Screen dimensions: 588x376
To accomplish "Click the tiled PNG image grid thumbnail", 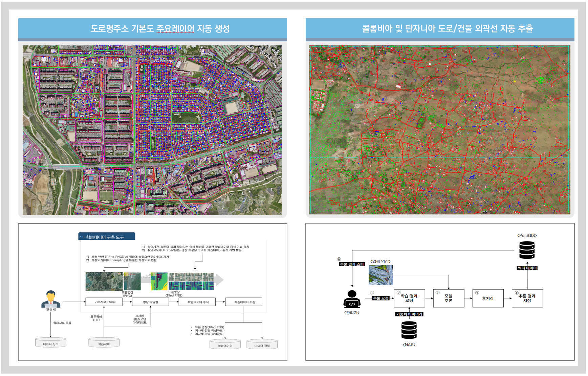I will tap(191, 281).
